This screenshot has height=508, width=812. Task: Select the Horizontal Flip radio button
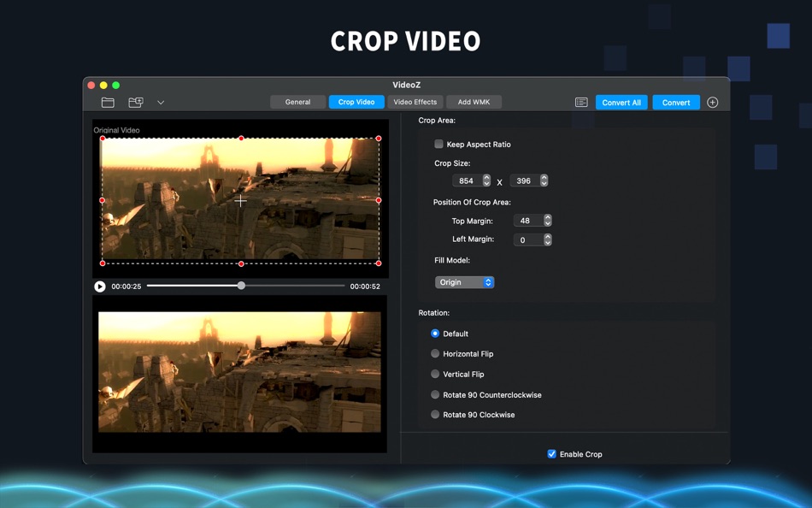click(x=435, y=353)
